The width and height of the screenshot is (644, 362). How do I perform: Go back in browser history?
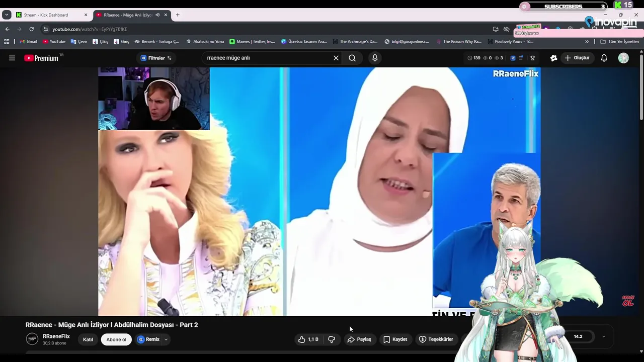tap(7, 29)
